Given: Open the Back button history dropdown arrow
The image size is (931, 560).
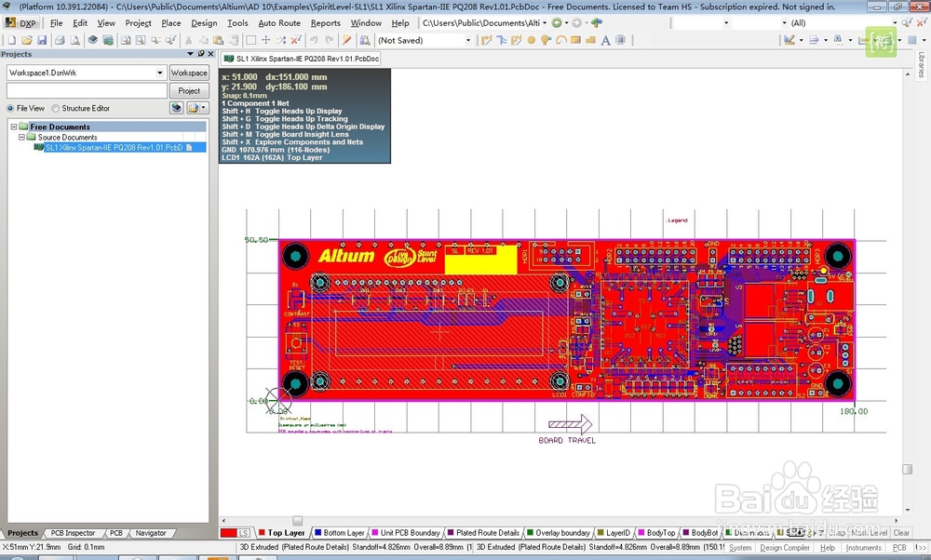Looking at the screenshot, I should [x=566, y=22].
